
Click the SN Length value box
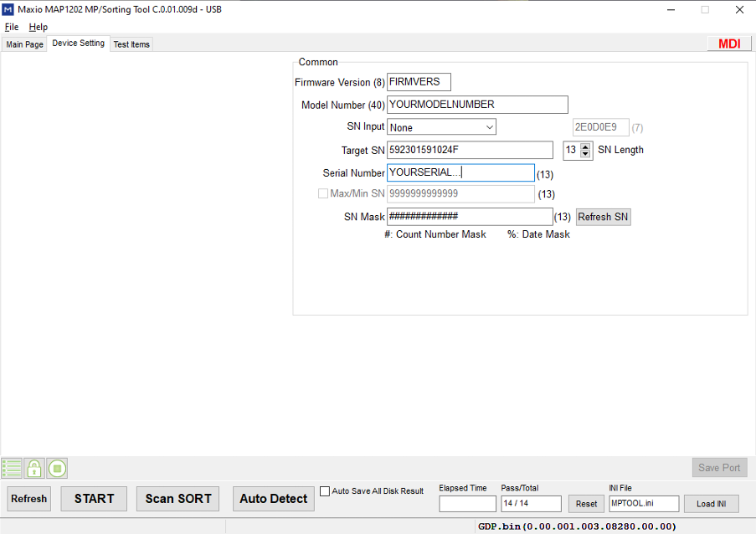point(572,150)
